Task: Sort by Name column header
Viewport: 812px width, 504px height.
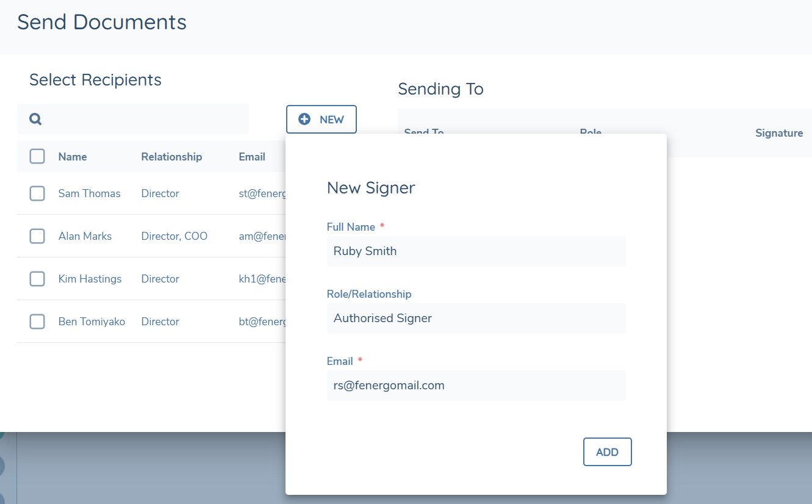Action: [73, 157]
